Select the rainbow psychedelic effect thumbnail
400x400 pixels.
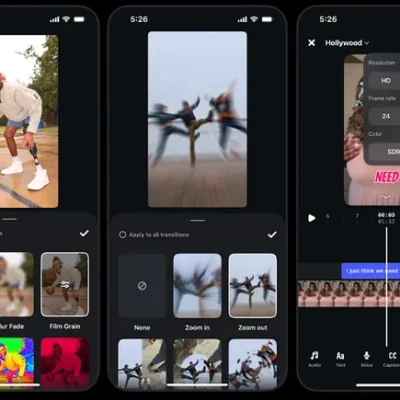17,363
